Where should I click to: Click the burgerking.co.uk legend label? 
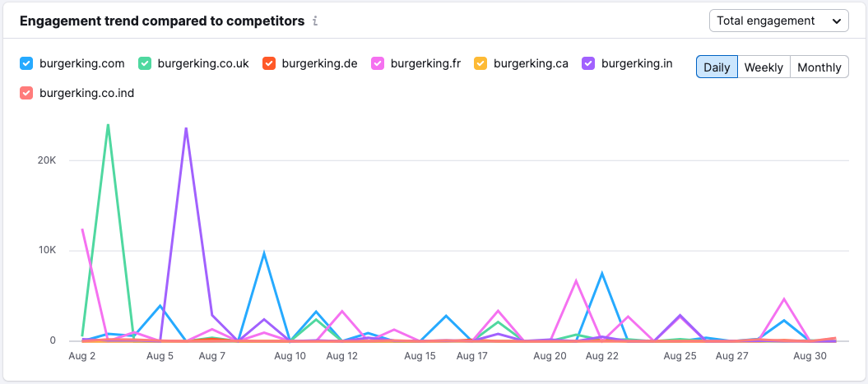tap(203, 63)
